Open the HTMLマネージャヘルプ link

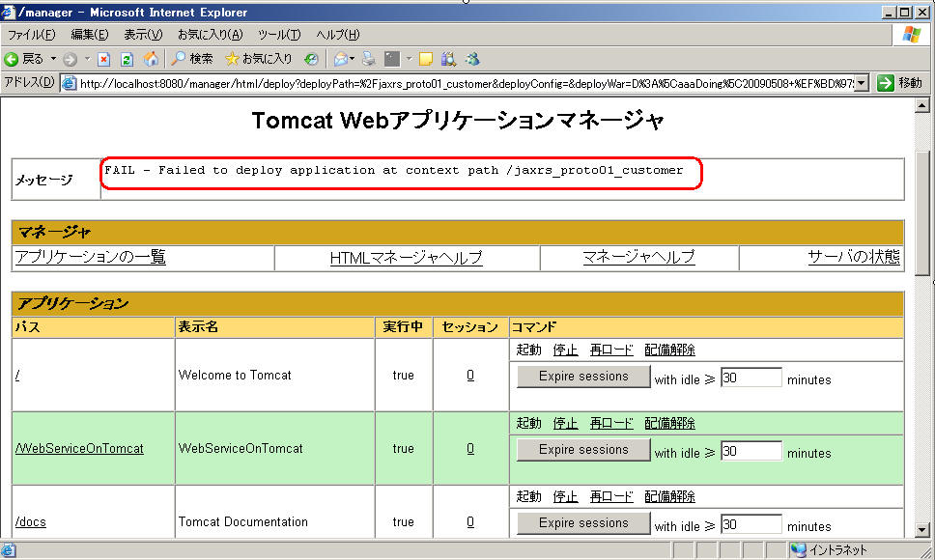click(x=406, y=258)
